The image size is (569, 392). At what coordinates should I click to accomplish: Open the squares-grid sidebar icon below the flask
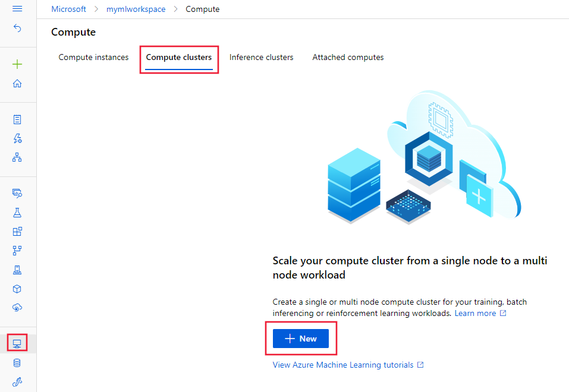click(x=17, y=232)
